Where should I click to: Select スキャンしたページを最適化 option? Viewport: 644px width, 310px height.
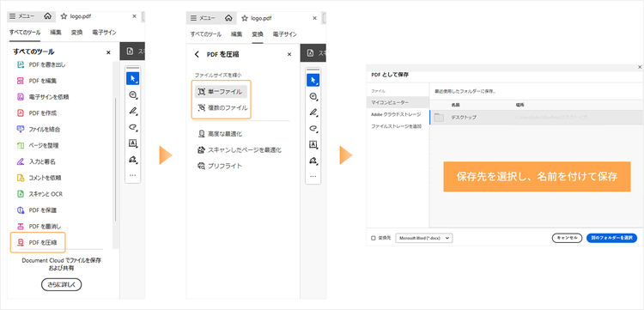[239, 150]
